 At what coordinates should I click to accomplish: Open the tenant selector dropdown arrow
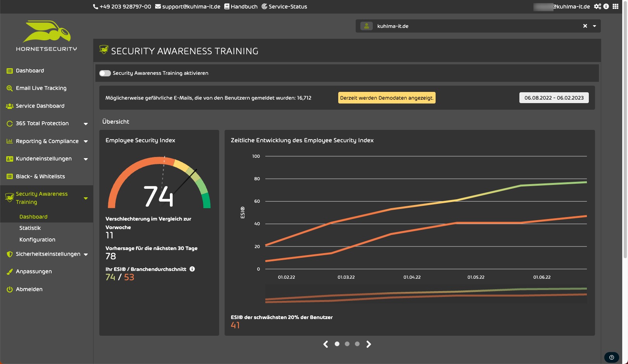point(594,26)
